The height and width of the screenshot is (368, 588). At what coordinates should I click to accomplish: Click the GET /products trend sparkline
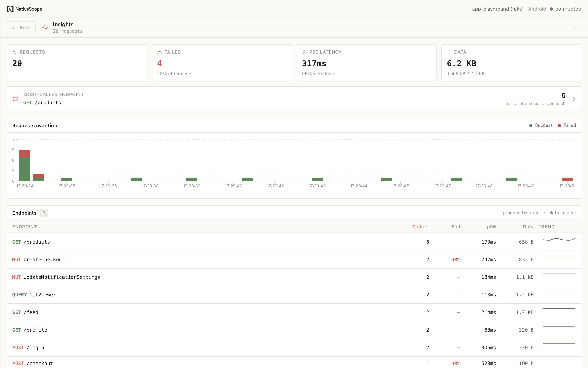pyautogui.click(x=559, y=239)
